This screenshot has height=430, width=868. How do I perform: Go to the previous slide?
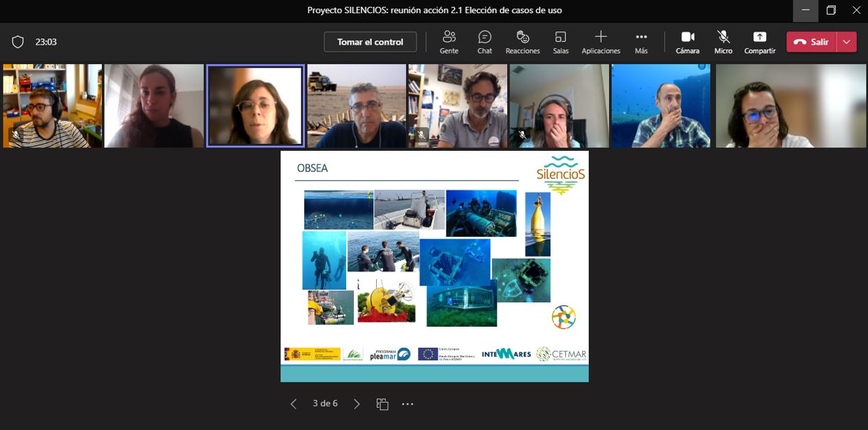294,403
